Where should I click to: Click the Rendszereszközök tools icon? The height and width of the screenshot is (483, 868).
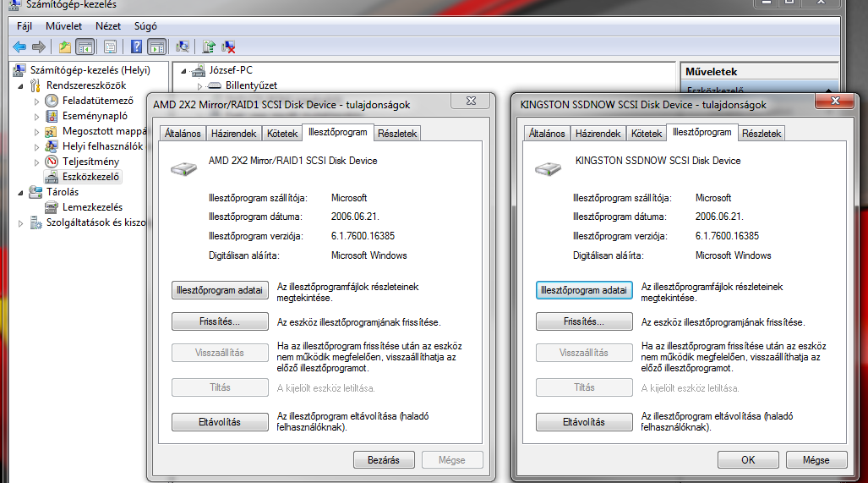(35, 85)
